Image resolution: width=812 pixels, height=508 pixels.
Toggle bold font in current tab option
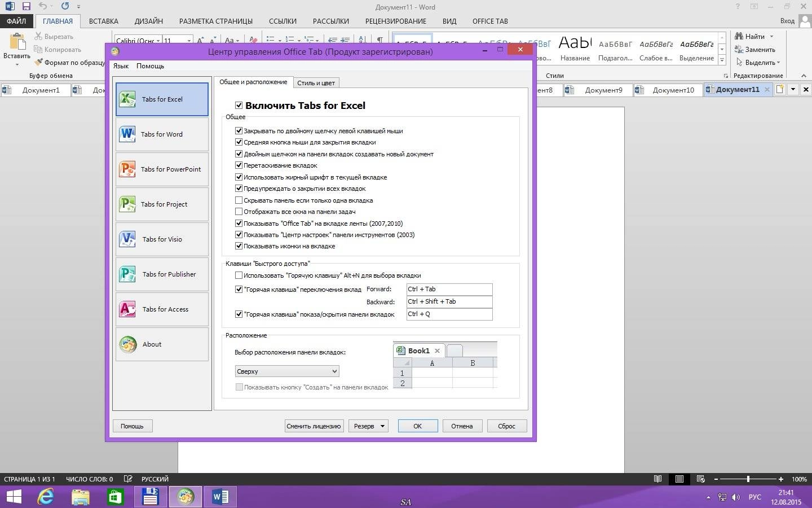(x=239, y=177)
